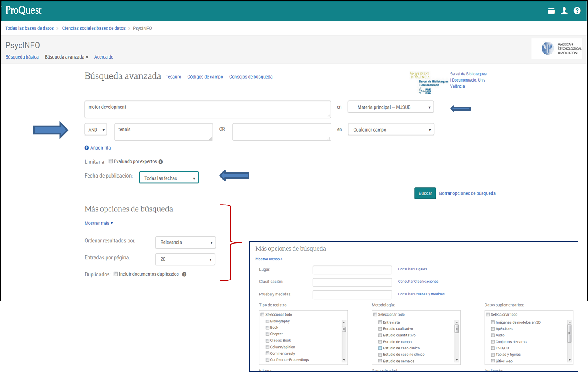Check Tablas y figuras supplementary option

(x=493, y=355)
